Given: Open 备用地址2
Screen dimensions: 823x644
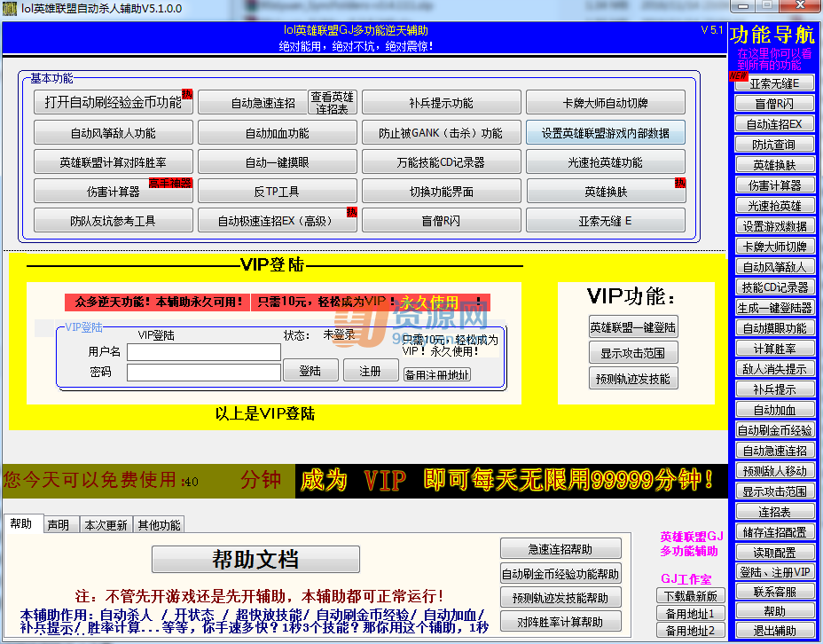Looking at the screenshot, I should tap(691, 630).
